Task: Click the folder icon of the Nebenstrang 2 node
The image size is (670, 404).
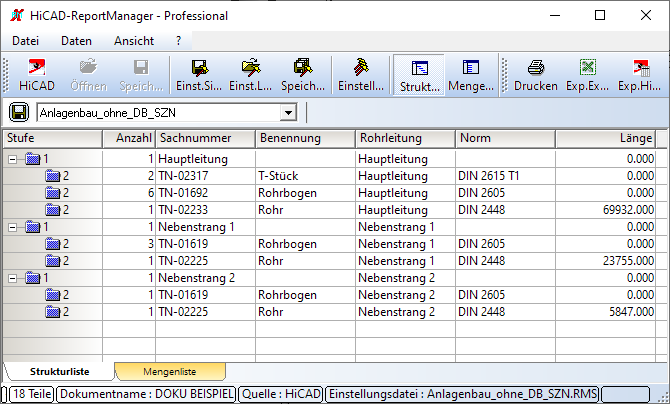Action: tap(32, 278)
